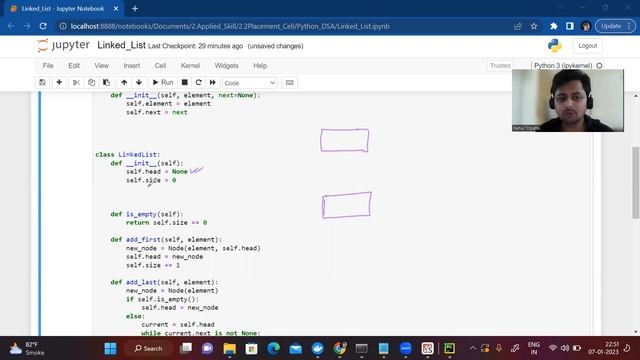Open a new browser tab
Image resolution: width=640 pixels, height=360 pixels.
coord(135,9)
